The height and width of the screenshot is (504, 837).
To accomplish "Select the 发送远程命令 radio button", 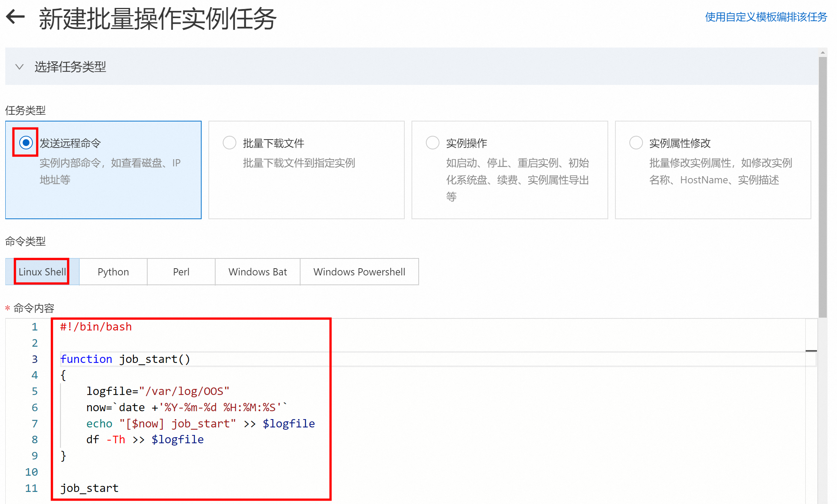I will [26, 143].
